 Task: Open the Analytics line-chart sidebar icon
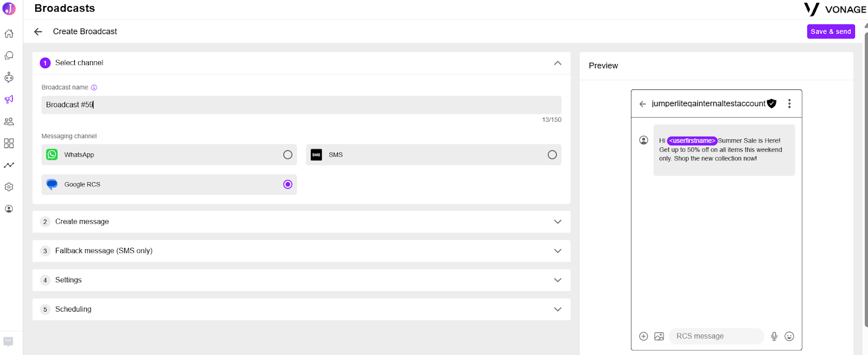click(9, 165)
